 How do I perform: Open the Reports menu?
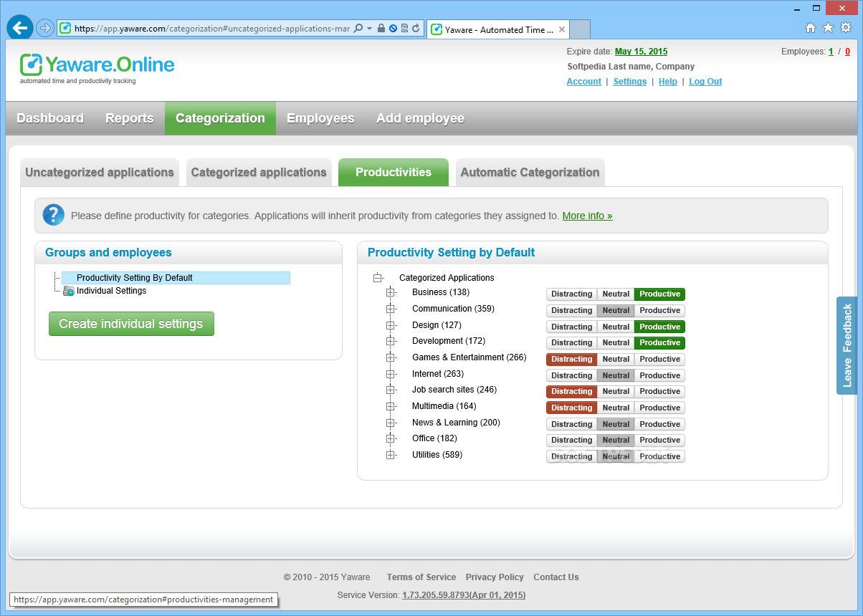coord(130,118)
